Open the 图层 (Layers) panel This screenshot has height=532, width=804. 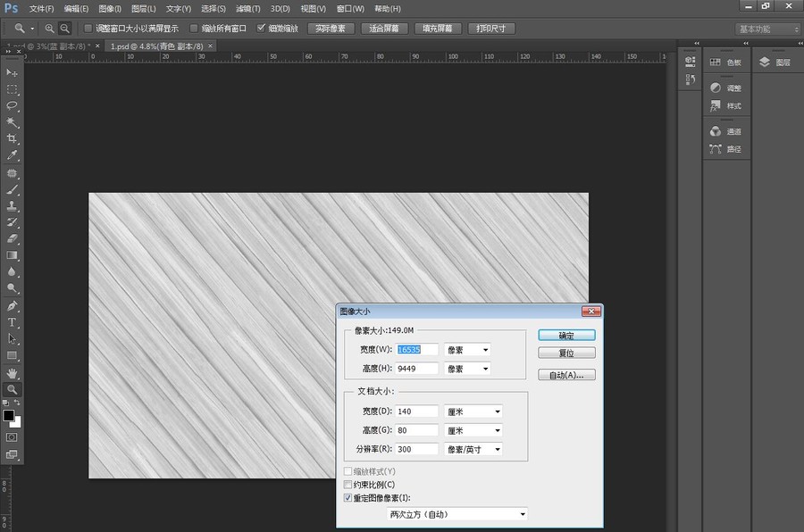point(775,62)
